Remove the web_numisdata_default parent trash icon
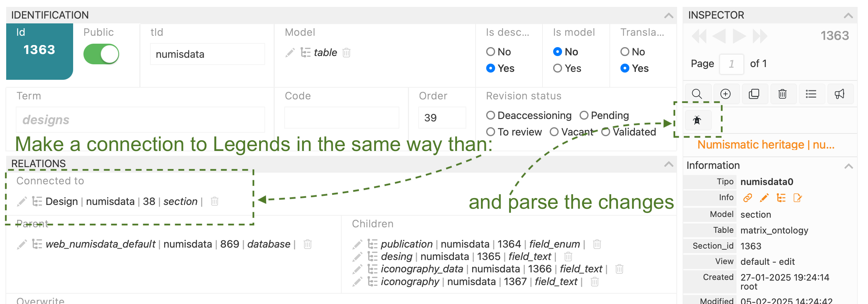868x304 pixels. point(308,244)
